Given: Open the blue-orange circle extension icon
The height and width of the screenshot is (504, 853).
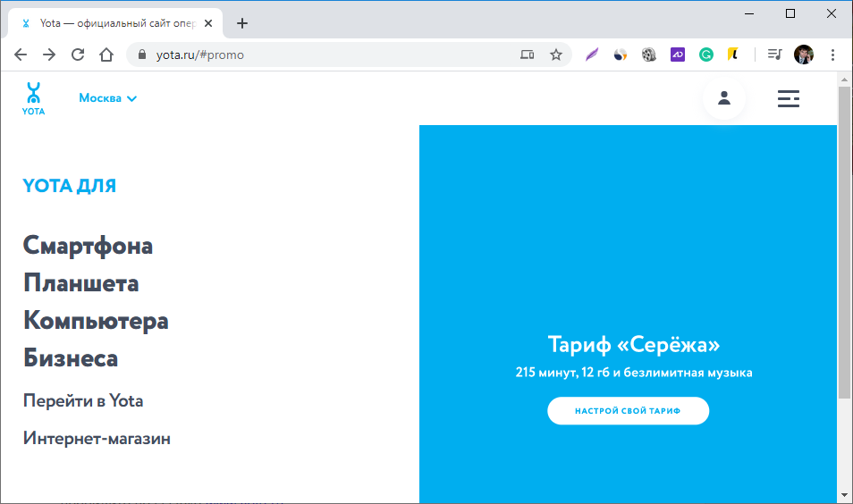Looking at the screenshot, I should 621,55.
